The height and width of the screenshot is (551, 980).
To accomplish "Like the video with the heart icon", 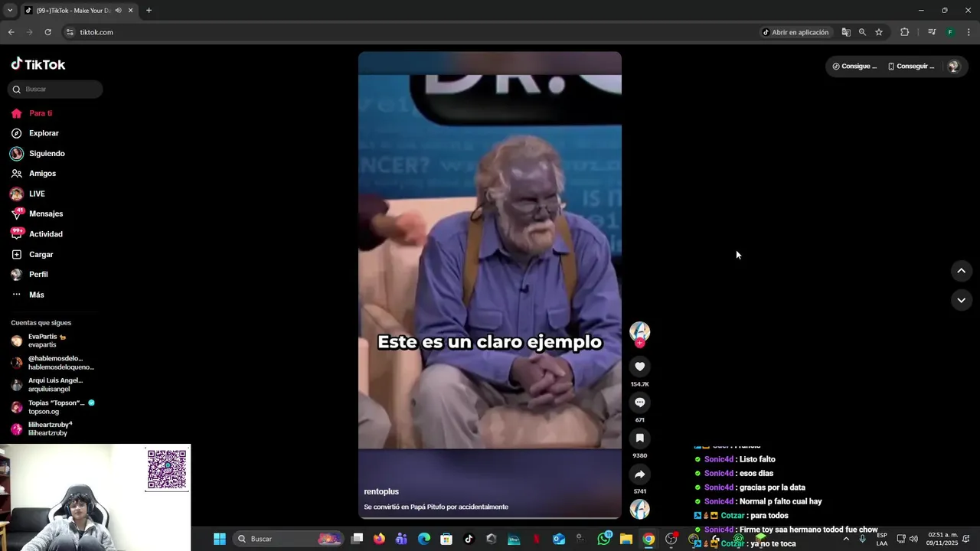I will (639, 367).
